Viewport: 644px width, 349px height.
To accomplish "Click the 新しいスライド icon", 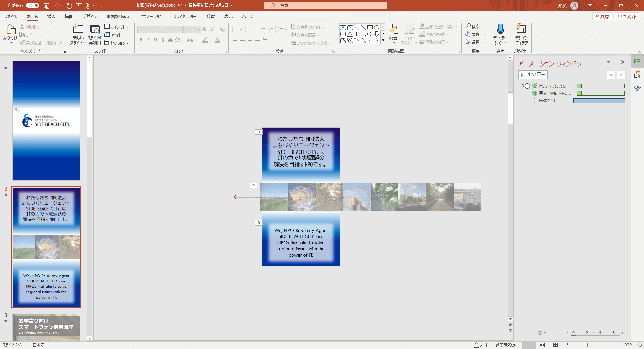I will tap(78, 29).
